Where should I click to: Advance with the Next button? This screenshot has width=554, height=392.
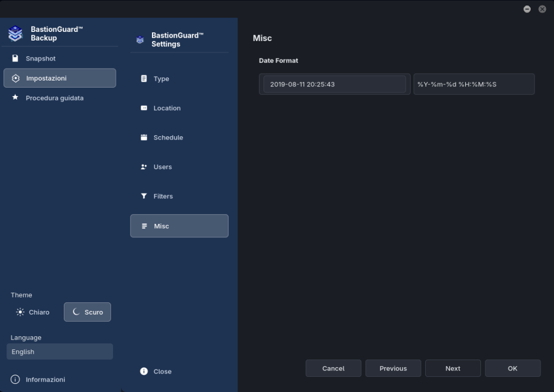[x=453, y=368]
